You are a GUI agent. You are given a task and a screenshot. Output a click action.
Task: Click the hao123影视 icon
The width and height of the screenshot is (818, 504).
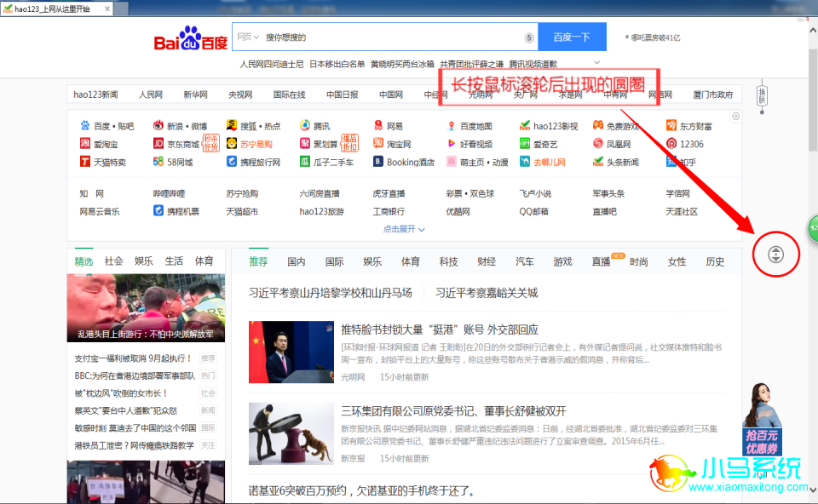coord(525,126)
